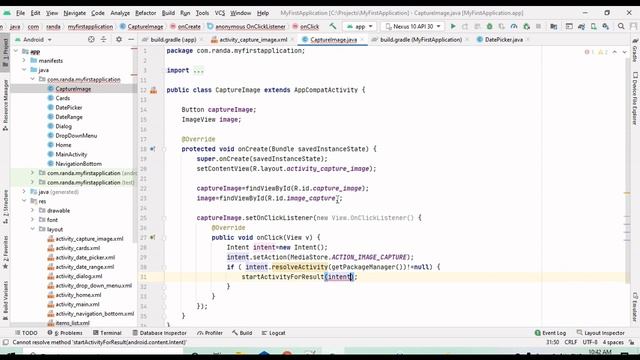
Task: Expand the drawable folder
Action: 32,210
